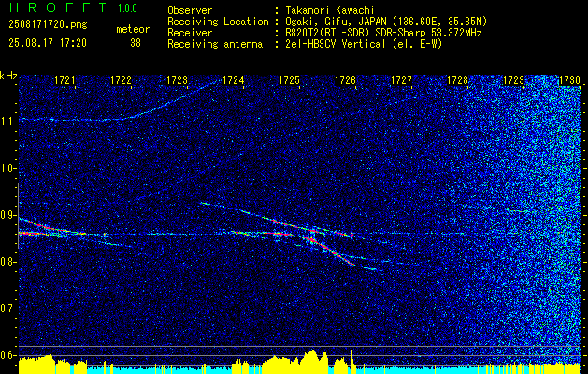Click the 1727 time marker
Screen dimensions: 588x374
(x=401, y=79)
